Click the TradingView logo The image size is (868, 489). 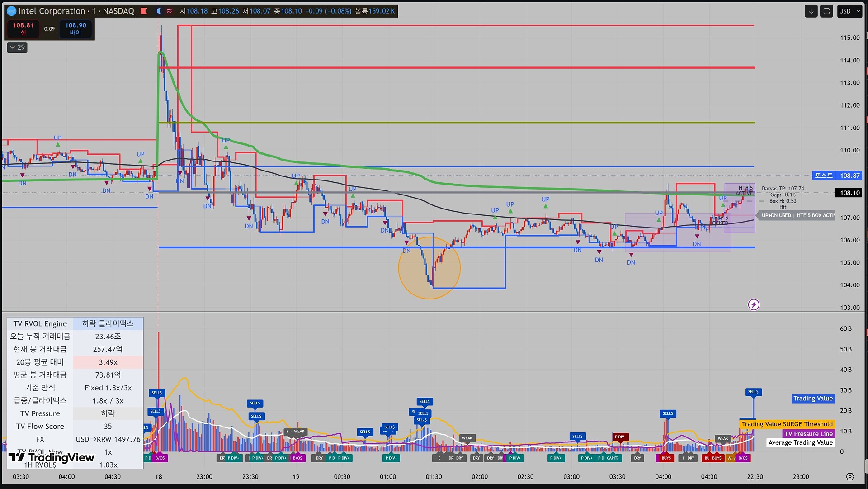[x=51, y=457]
